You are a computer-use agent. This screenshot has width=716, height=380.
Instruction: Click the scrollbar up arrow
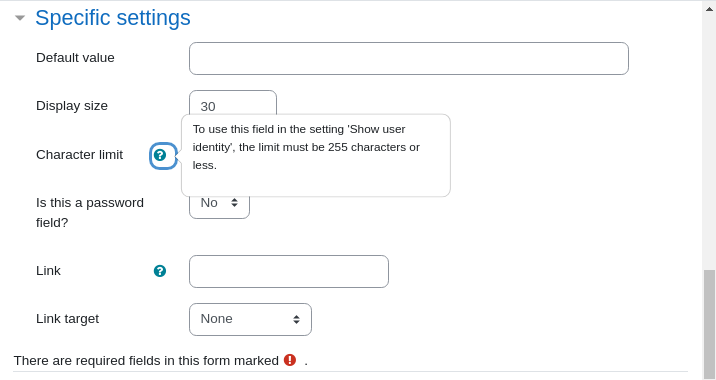pyautogui.click(x=709, y=9)
